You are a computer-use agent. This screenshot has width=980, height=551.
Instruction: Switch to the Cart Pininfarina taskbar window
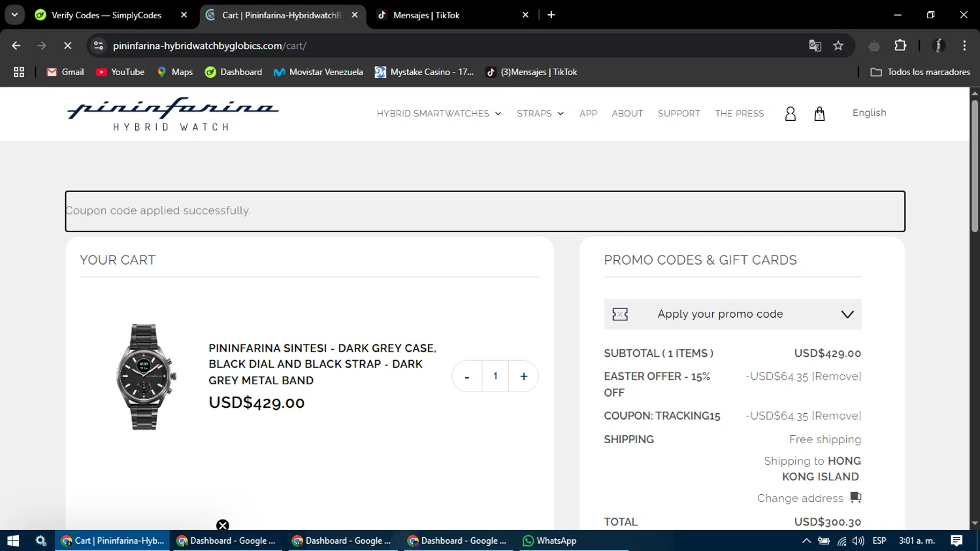pos(112,541)
